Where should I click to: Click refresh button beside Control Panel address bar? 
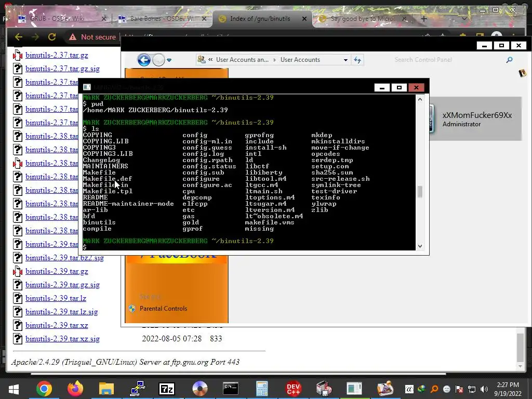[x=357, y=60]
